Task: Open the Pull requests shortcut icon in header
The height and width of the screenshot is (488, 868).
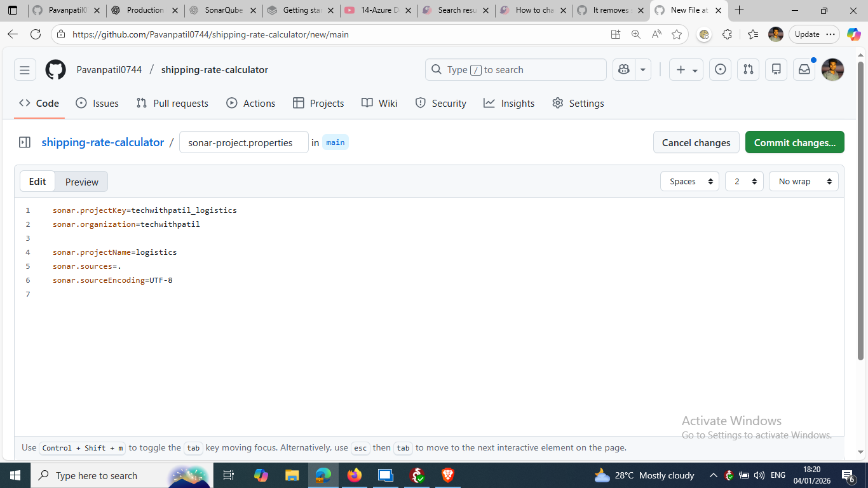Action: coord(749,70)
